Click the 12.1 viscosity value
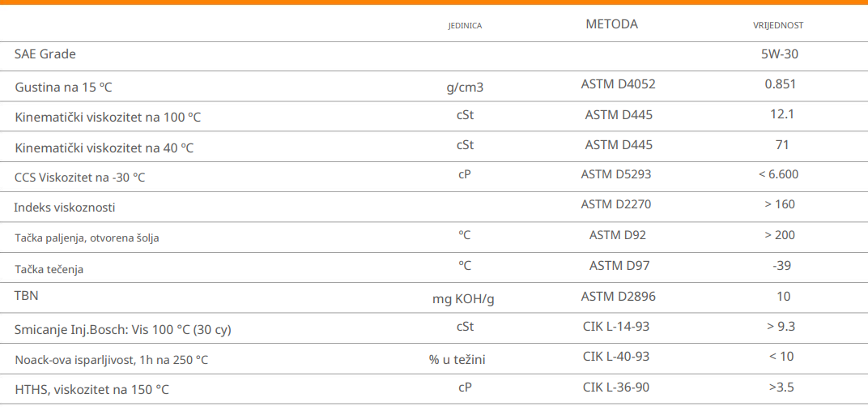 click(781, 114)
